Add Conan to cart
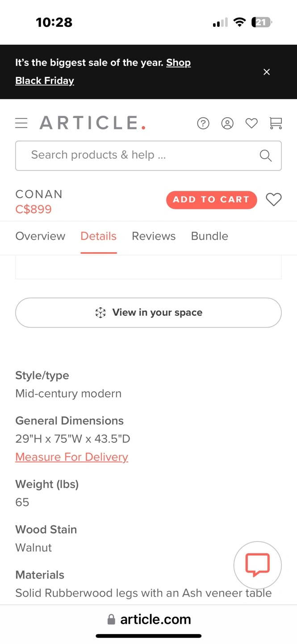297x644 pixels. click(211, 199)
